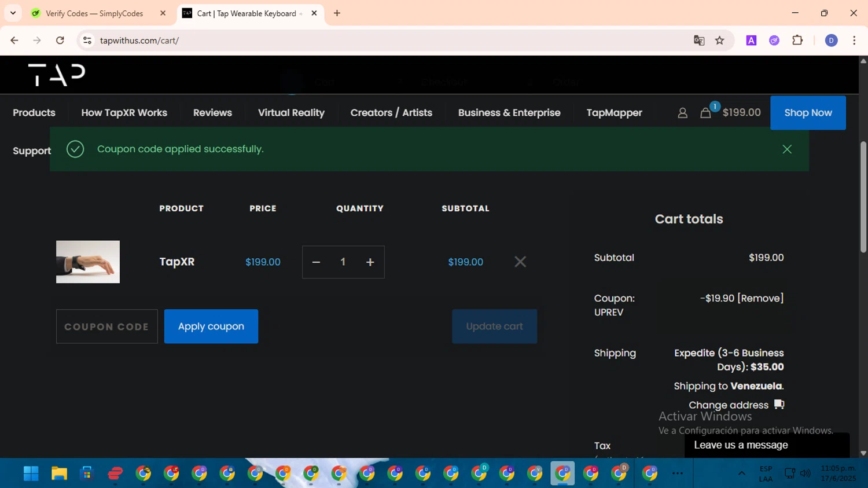Open the Chrome three-dot menu
This screenshot has width=868, height=488.
click(x=854, y=41)
